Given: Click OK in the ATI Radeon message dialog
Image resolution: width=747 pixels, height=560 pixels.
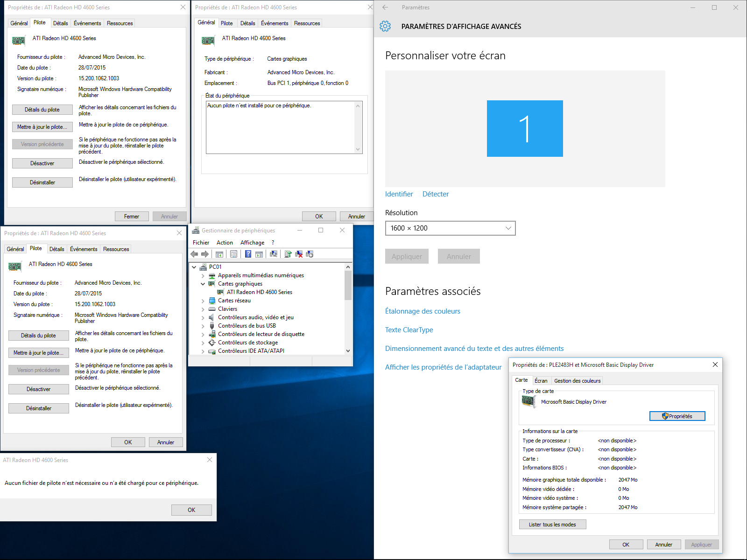Looking at the screenshot, I should tap(191, 510).
